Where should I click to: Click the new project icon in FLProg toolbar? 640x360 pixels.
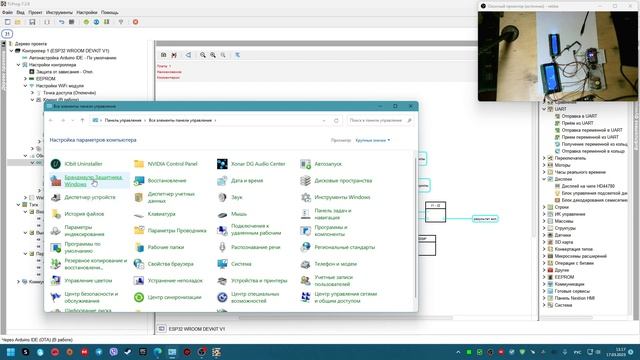(x=8, y=22)
